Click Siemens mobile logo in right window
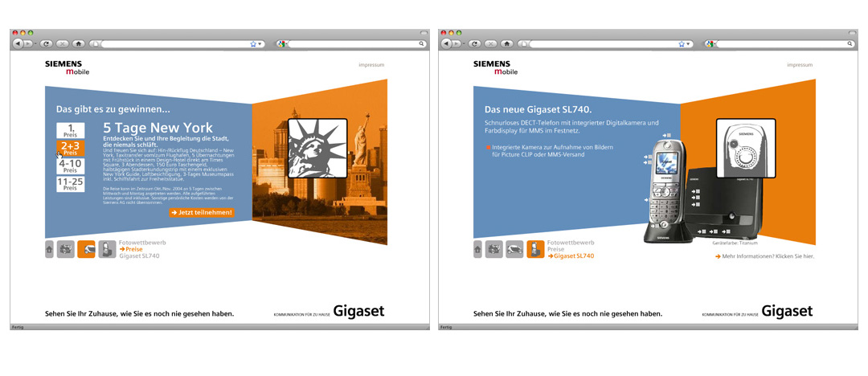 point(495,67)
